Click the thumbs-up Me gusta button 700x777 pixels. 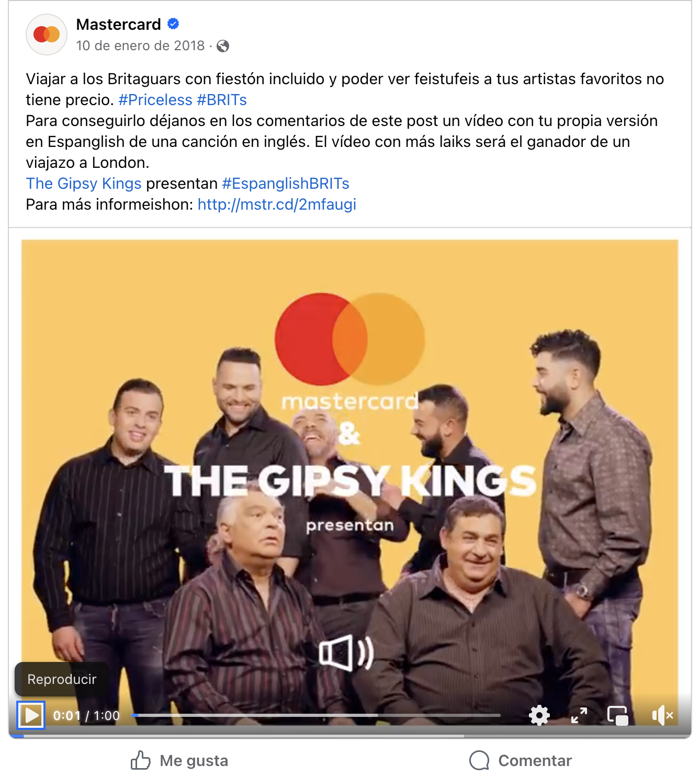[179, 760]
